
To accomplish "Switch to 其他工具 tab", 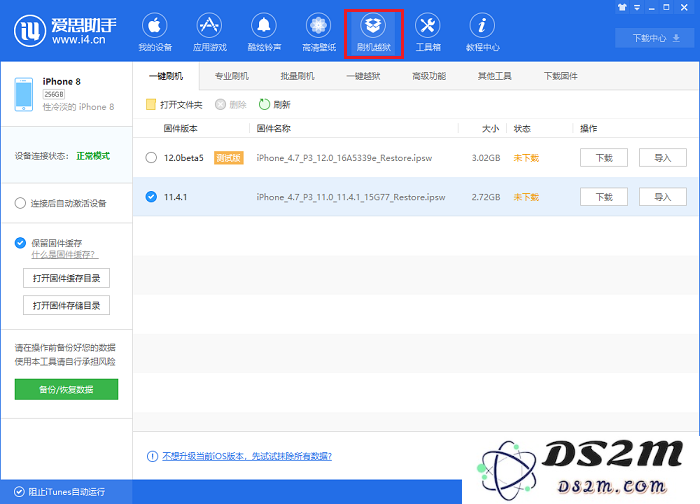I will point(495,76).
